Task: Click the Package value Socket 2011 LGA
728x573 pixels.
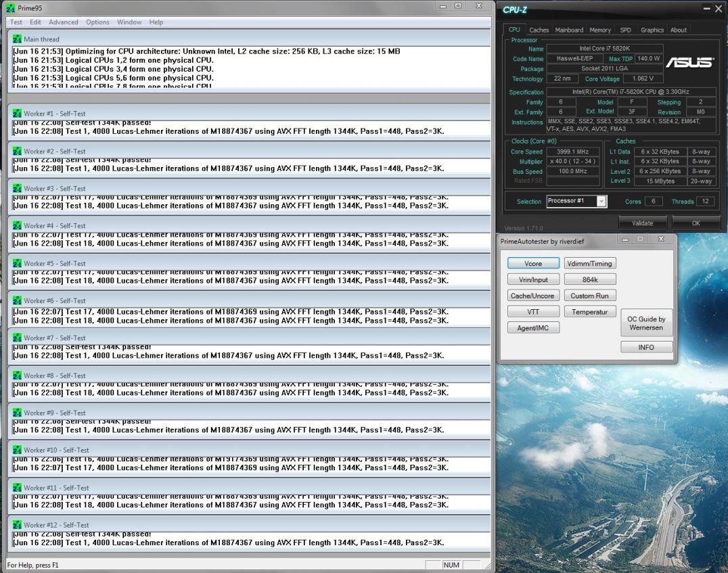Action: point(604,68)
